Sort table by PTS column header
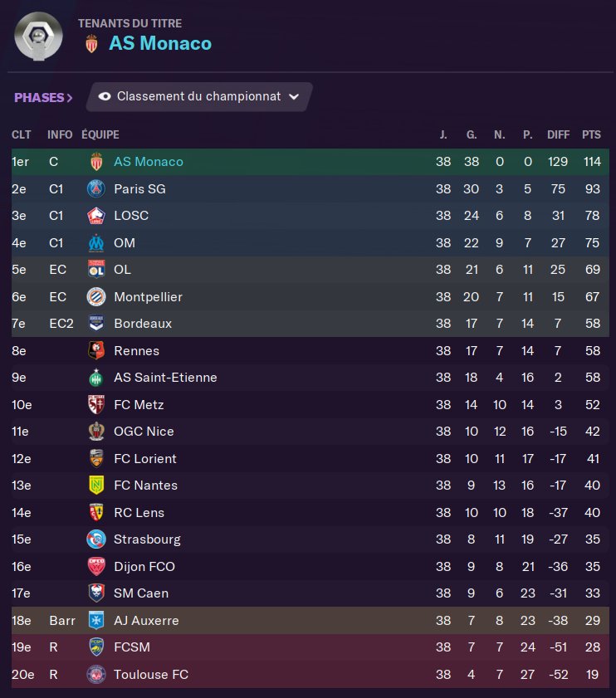616x698 pixels. tap(591, 134)
